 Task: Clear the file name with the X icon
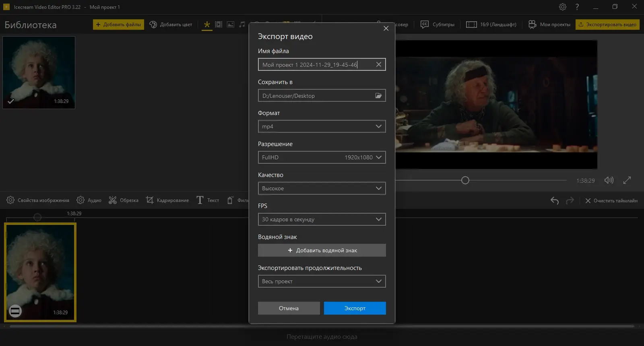(x=378, y=64)
